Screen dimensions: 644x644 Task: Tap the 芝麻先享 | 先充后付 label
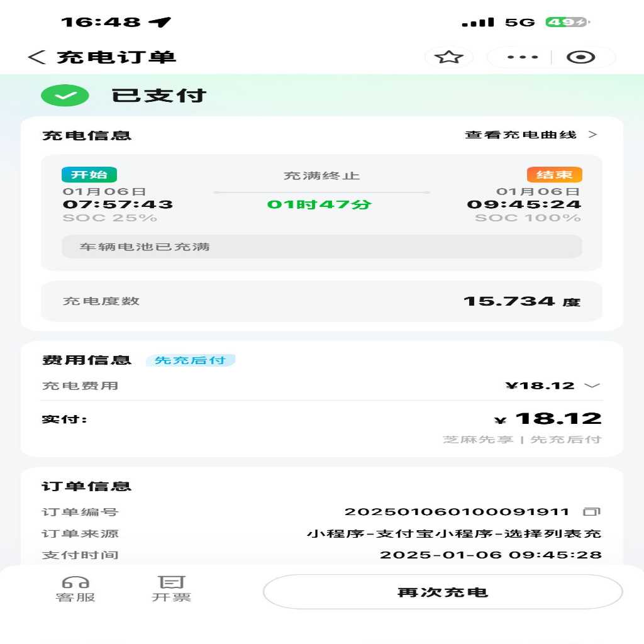(x=522, y=440)
